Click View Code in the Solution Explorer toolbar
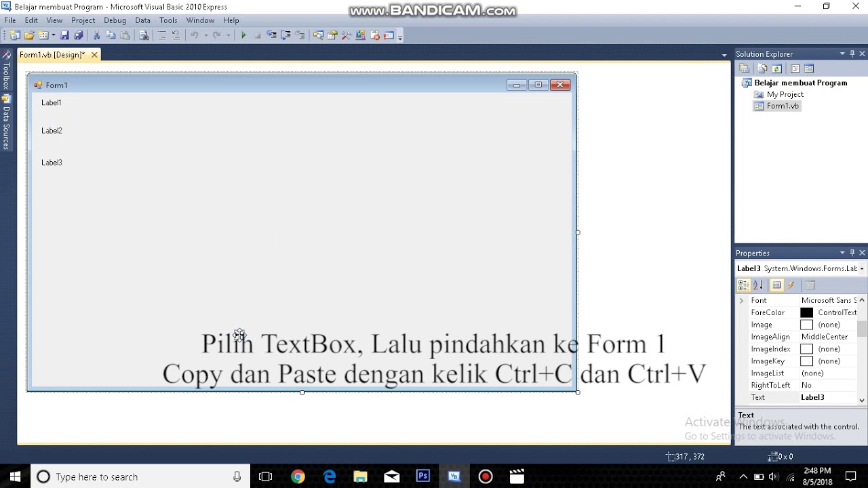The image size is (868, 488). click(x=795, y=68)
